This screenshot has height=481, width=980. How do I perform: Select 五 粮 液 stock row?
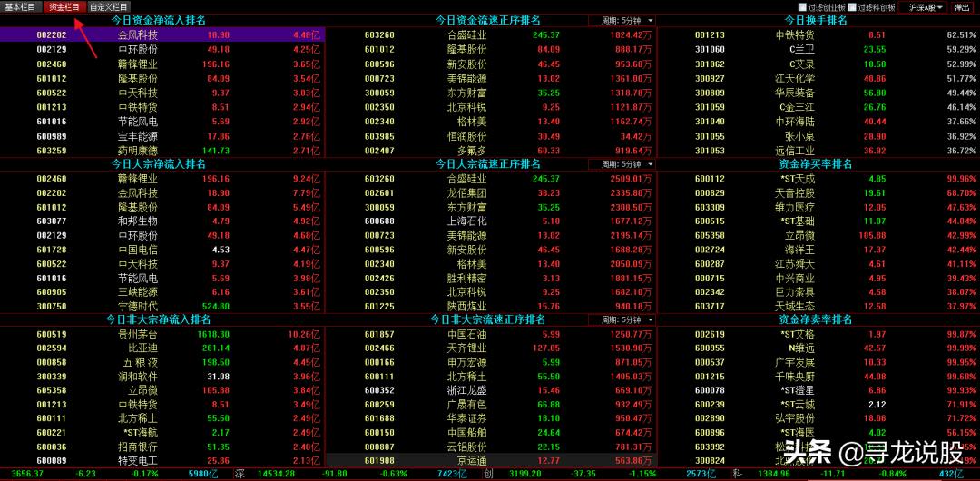(x=162, y=362)
